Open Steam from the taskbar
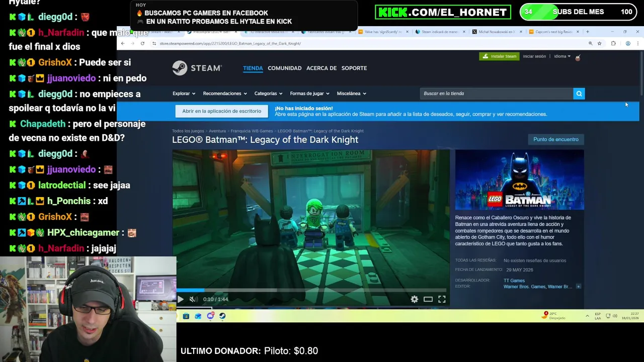 (222, 316)
